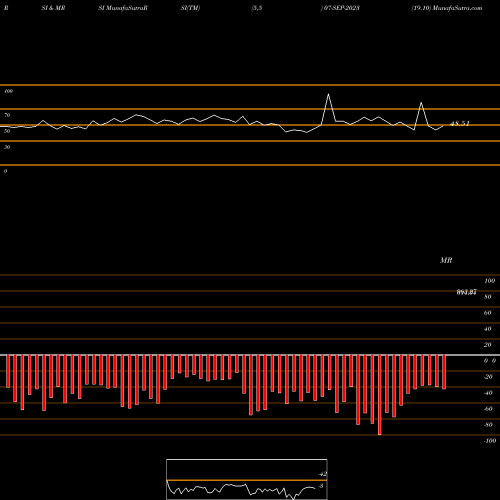
Task: Click the tallest spike of the RSI line
Action: click(329, 94)
